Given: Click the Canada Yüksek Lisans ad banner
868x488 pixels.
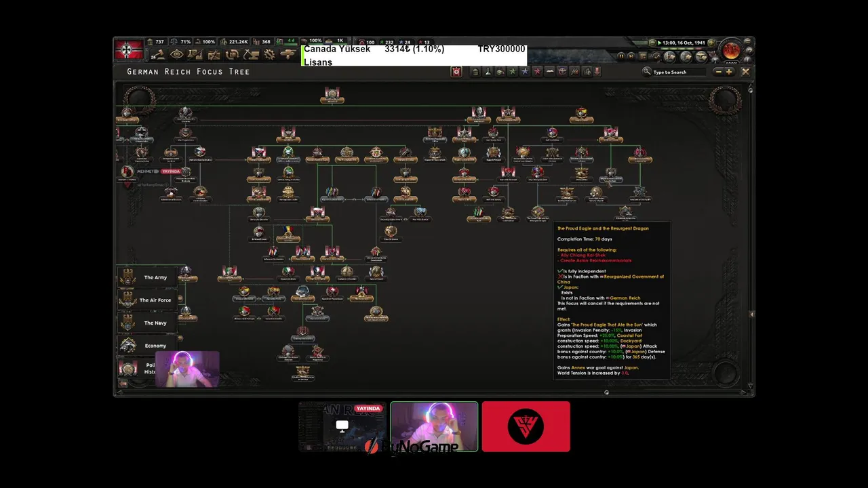Looking at the screenshot, I should (x=414, y=56).
